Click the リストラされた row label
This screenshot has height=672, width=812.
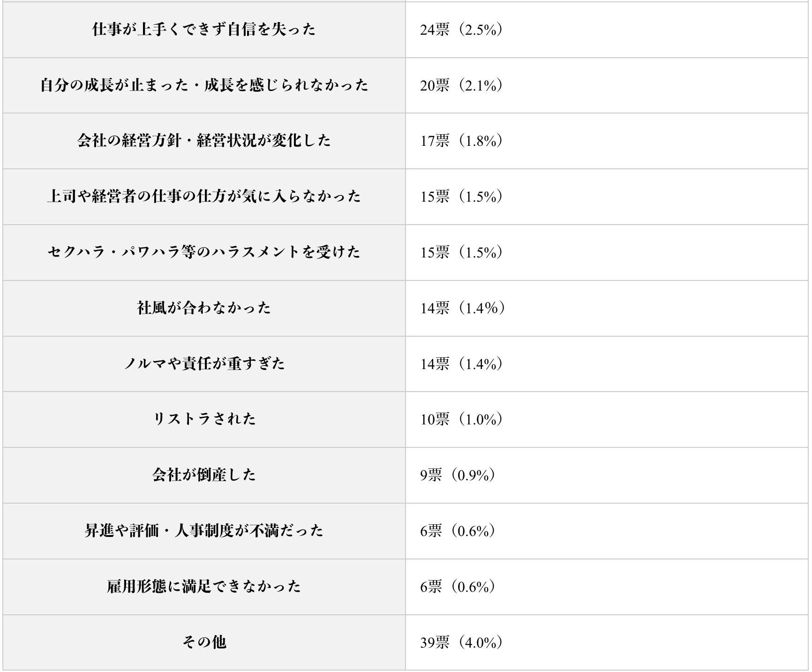[204, 419]
